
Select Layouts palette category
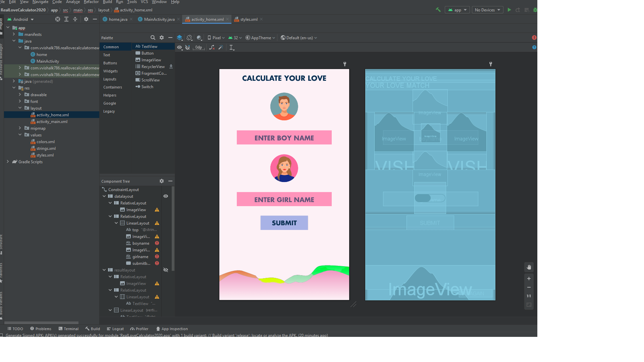[110, 79]
